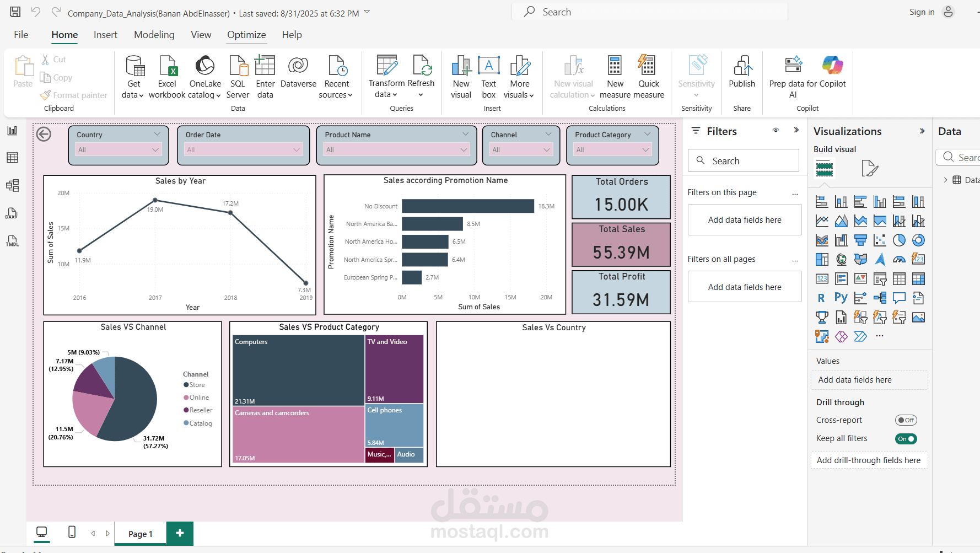Viewport: 980px width, 553px height.
Task: Select the Pie chart visual icon
Action: click(898, 240)
